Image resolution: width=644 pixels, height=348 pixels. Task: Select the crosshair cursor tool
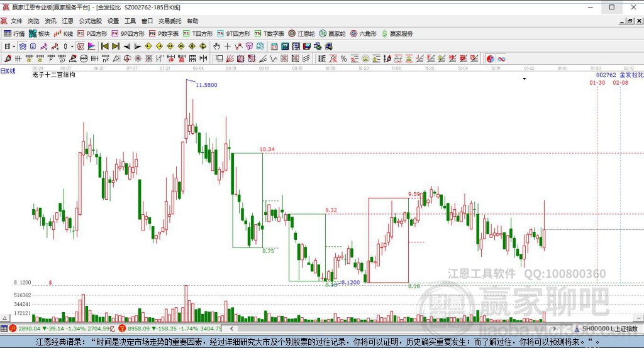227,46
